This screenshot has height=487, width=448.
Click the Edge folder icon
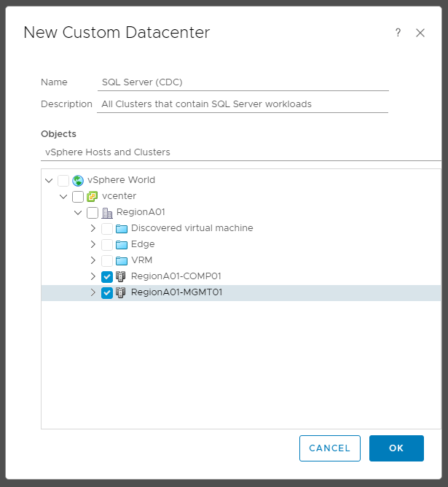tap(122, 245)
